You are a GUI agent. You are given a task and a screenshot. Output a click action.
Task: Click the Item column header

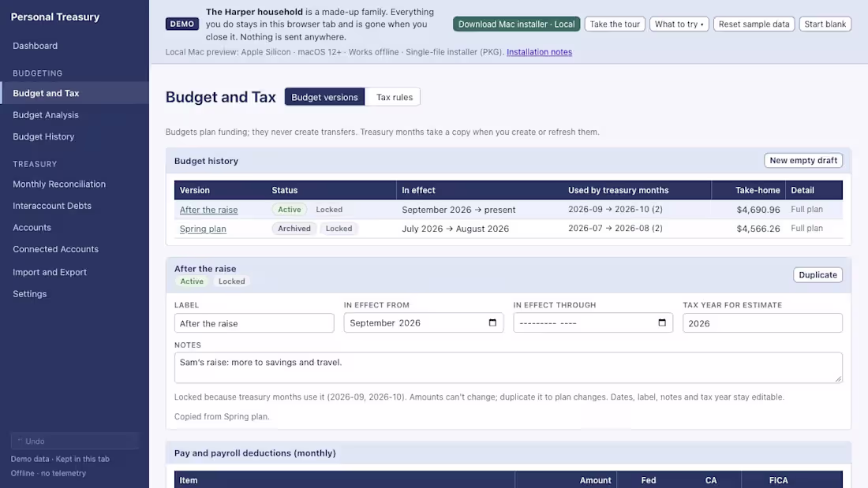[x=189, y=480]
